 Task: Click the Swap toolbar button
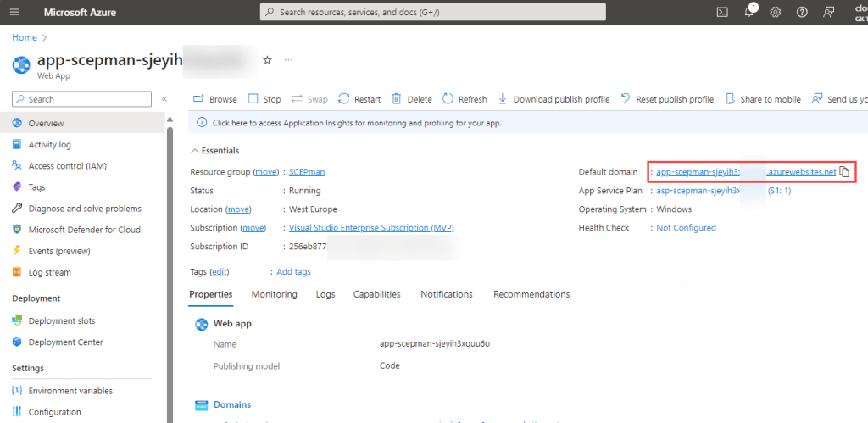pyautogui.click(x=309, y=99)
